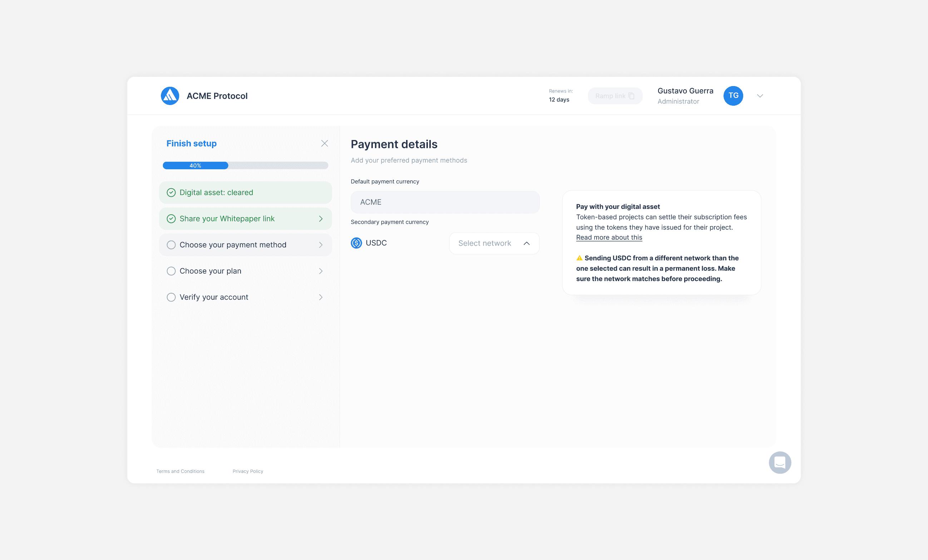
Task: Open the Read more about this link
Action: click(609, 237)
